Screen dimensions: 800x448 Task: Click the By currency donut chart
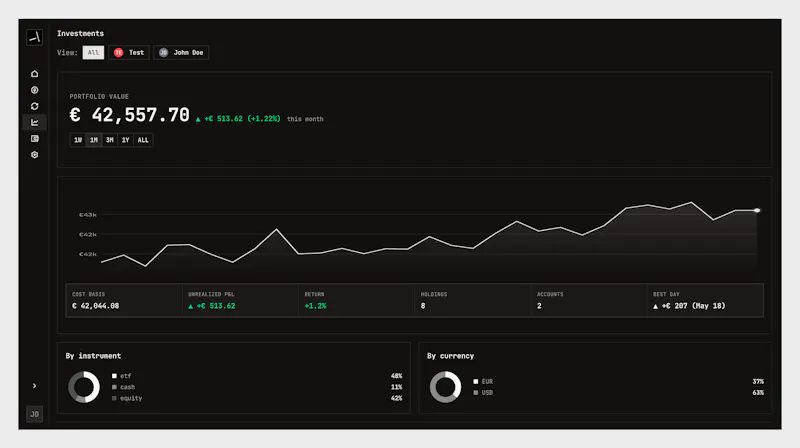tap(445, 387)
